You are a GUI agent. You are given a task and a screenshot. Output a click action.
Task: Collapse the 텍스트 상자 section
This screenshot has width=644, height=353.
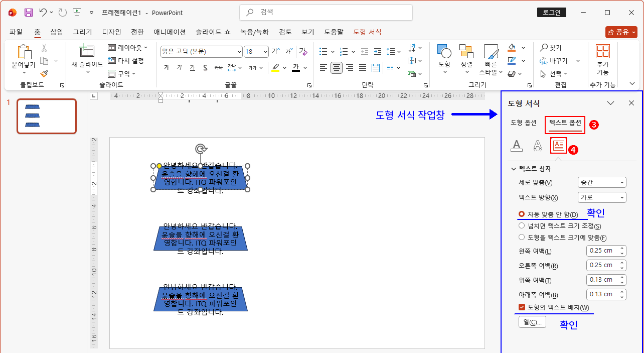click(x=515, y=169)
